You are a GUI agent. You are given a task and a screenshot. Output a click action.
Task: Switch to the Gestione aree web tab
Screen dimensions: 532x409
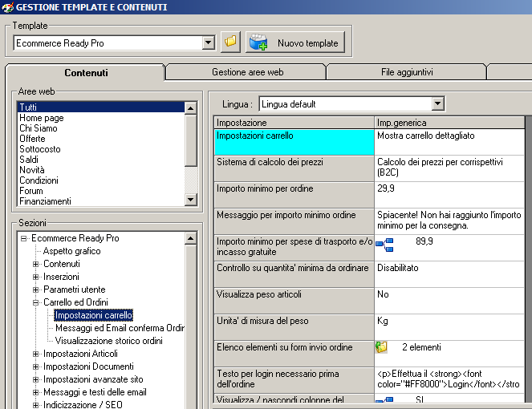(247, 72)
